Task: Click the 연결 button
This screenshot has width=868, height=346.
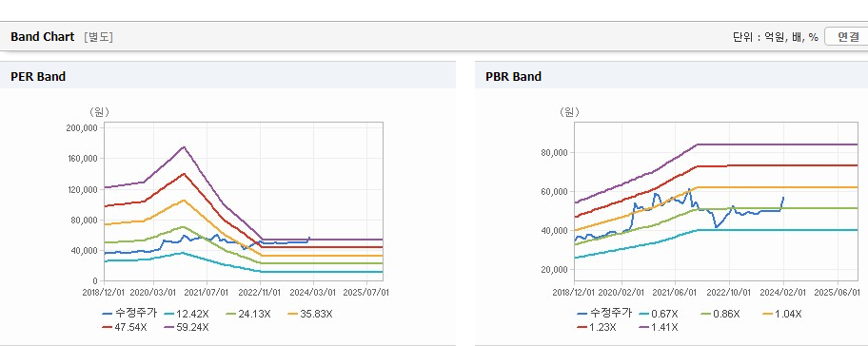Action: (847, 37)
